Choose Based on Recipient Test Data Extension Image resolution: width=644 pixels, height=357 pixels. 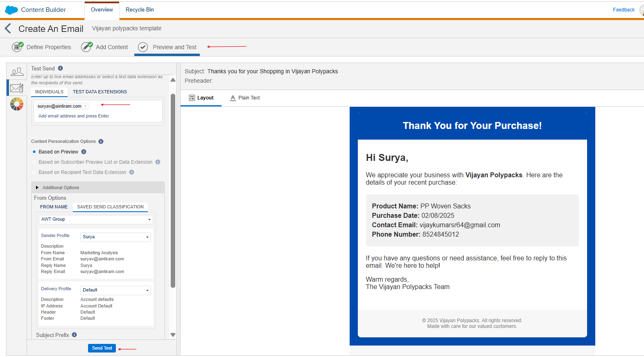point(34,172)
